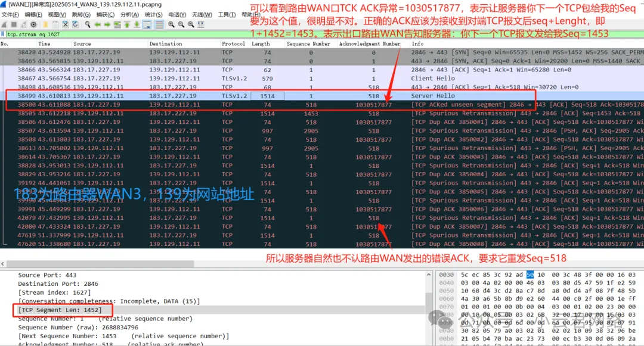Open capture options gear icon
Screen dimensions: 644x346
pyautogui.click(x=33, y=24)
